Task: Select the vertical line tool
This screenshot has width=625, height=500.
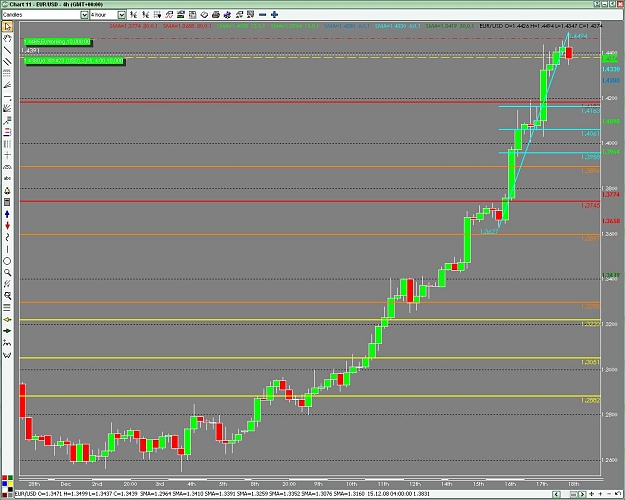Action: tap(7, 249)
